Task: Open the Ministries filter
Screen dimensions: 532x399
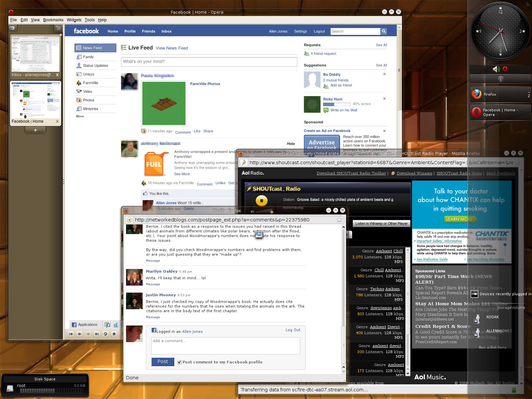Action: tap(90, 109)
